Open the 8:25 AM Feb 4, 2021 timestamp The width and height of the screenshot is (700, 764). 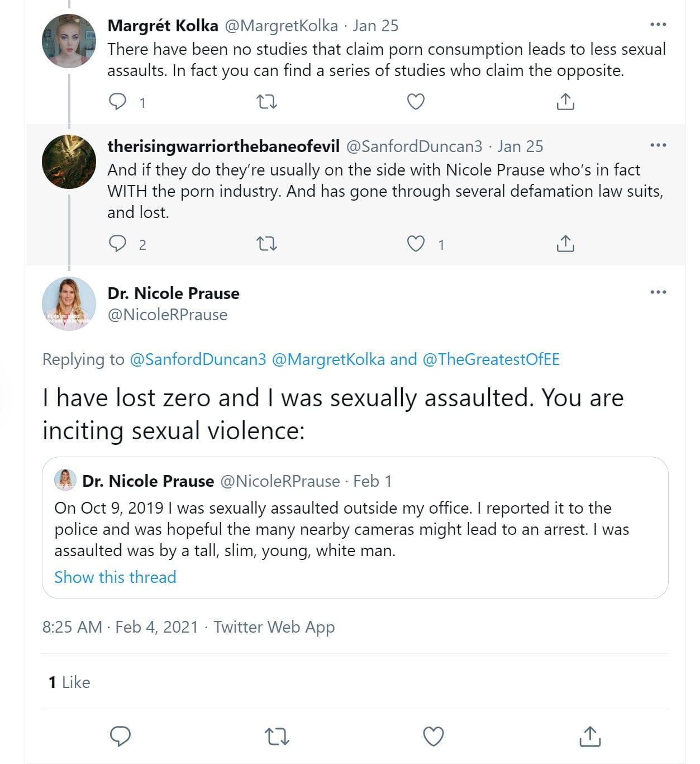120,627
